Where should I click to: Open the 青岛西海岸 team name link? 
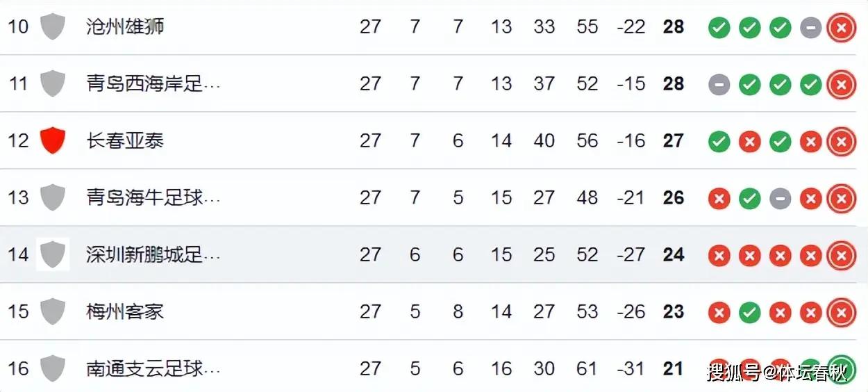coord(153,83)
